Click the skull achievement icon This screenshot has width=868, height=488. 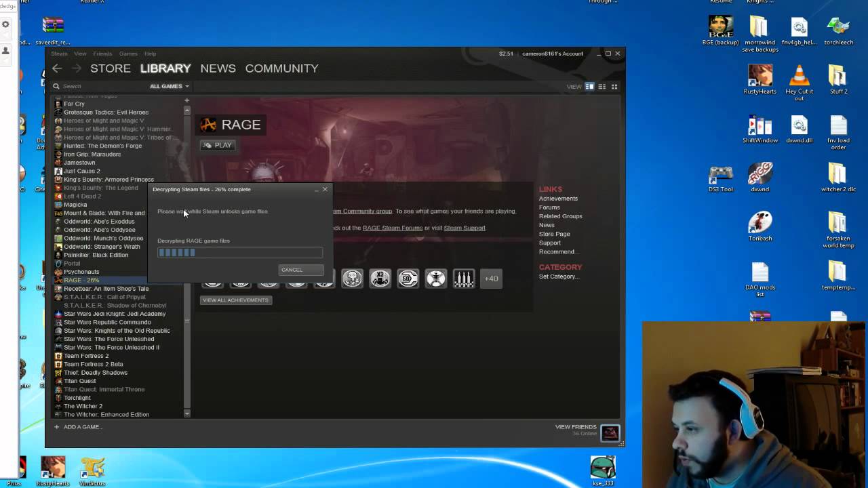tap(352, 278)
